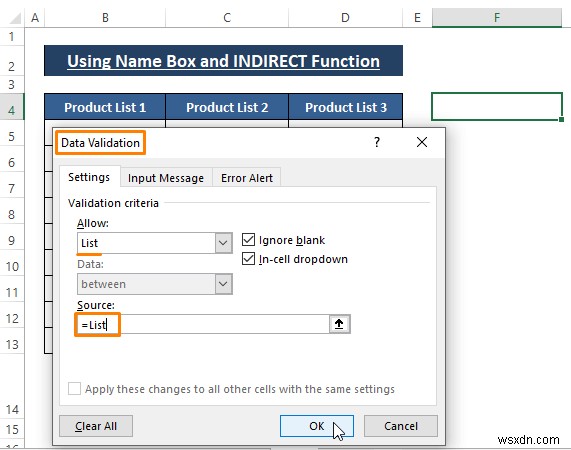Select column F header
Viewport: 571px width, 450px height.
497,17
